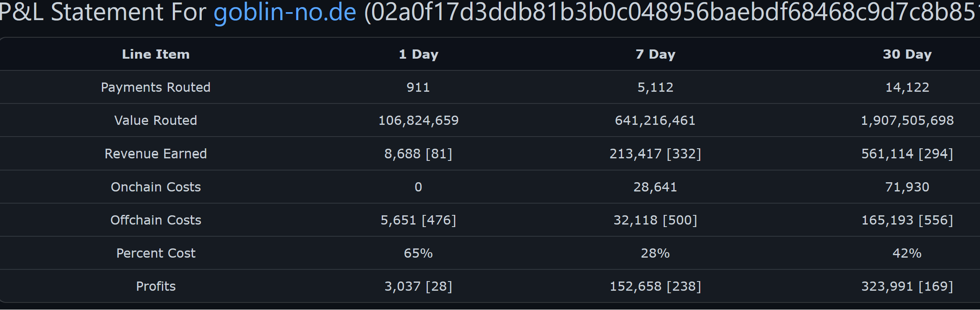
Task: Click the node pubkey text in heading
Action: tap(672, 12)
